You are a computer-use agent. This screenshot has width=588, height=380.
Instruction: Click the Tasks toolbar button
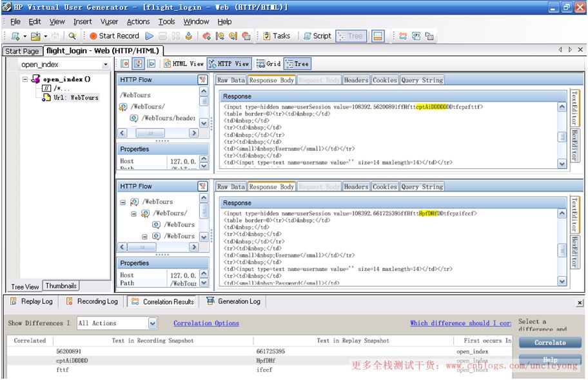pyautogui.click(x=277, y=36)
